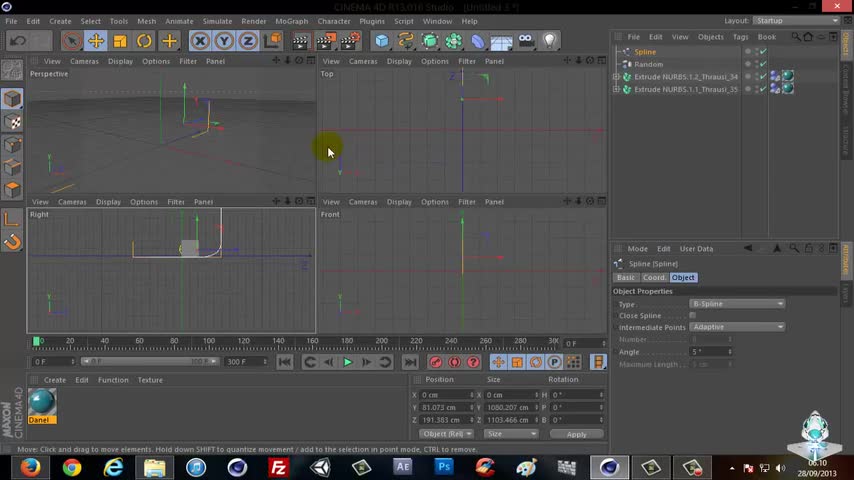The width and height of the screenshot is (854, 480).
Task: Play the animation forward
Action: pyautogui.click(x=347, y=362)
